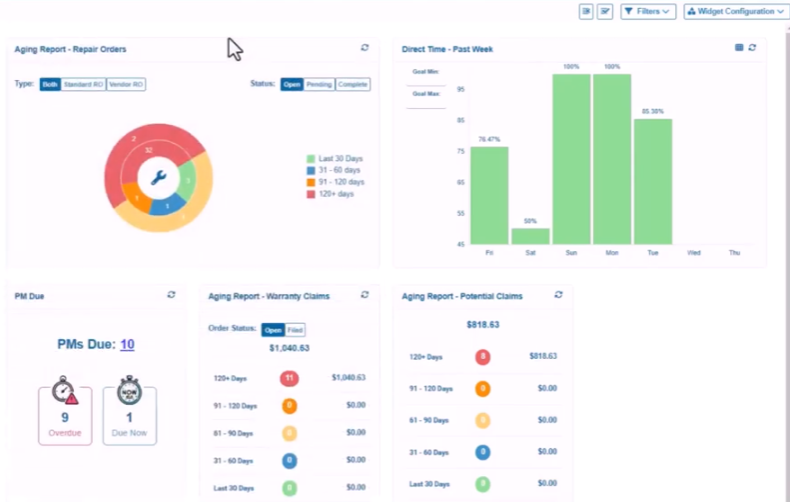The image size is (790, 502).
Task: Click the red 120+ days legend swatch
Action: [311, 194]
